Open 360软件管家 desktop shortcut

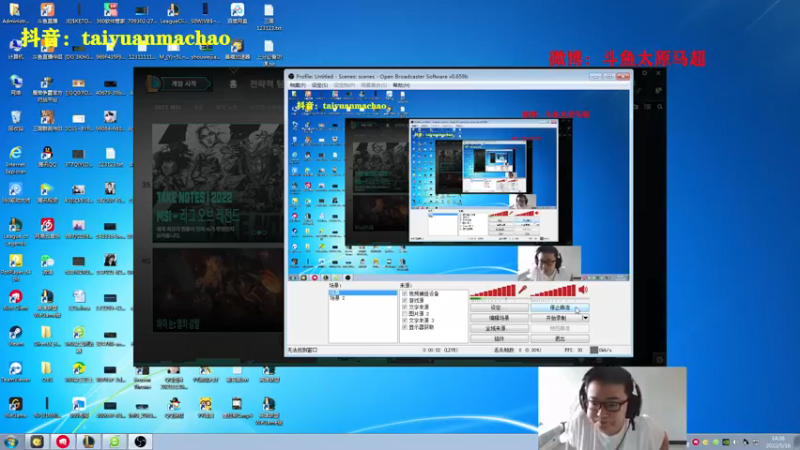coord(110,13)
